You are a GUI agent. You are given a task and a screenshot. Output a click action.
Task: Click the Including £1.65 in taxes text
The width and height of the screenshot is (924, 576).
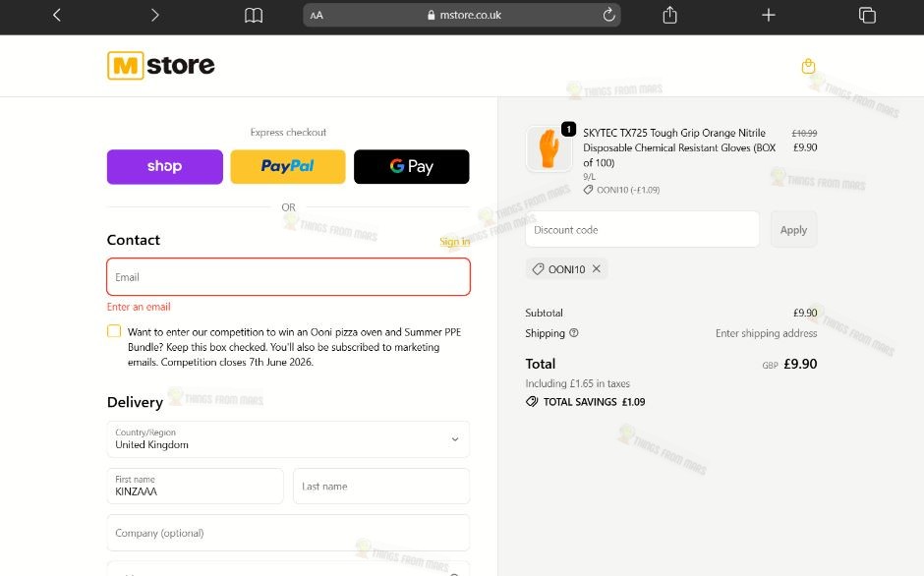click(578, 383)
